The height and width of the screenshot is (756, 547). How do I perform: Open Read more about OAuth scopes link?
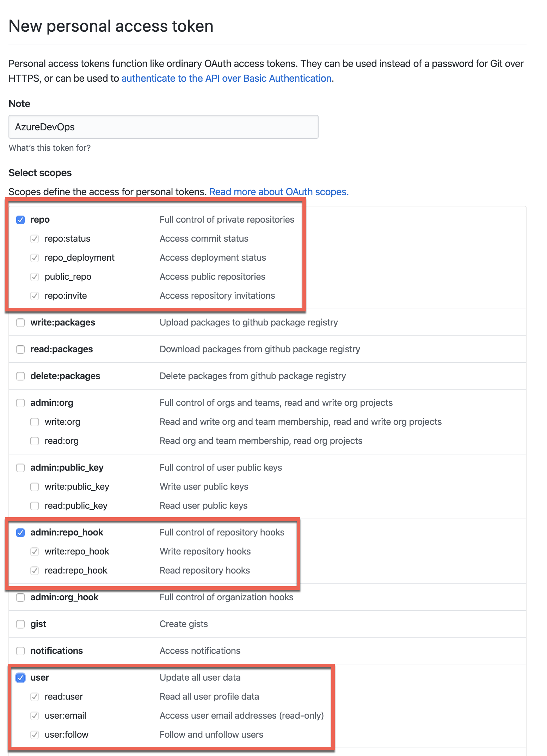click(279, 192)
